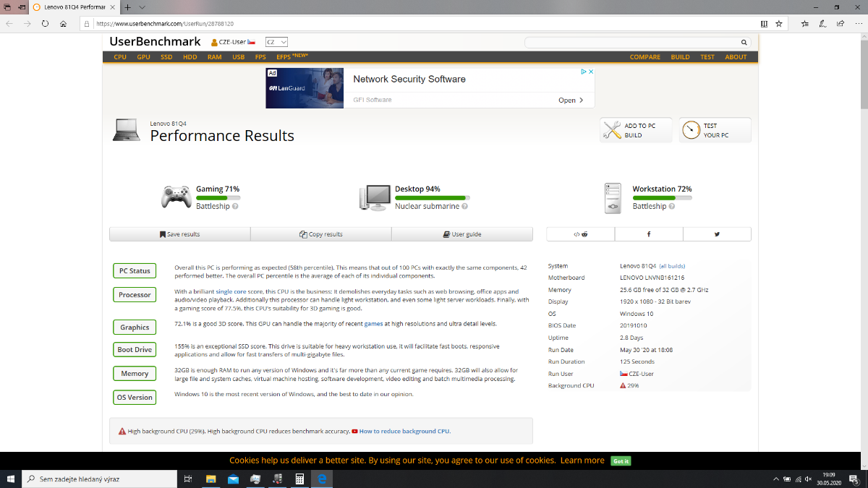Open the COMPARE menu item

(x=644, y=57)
